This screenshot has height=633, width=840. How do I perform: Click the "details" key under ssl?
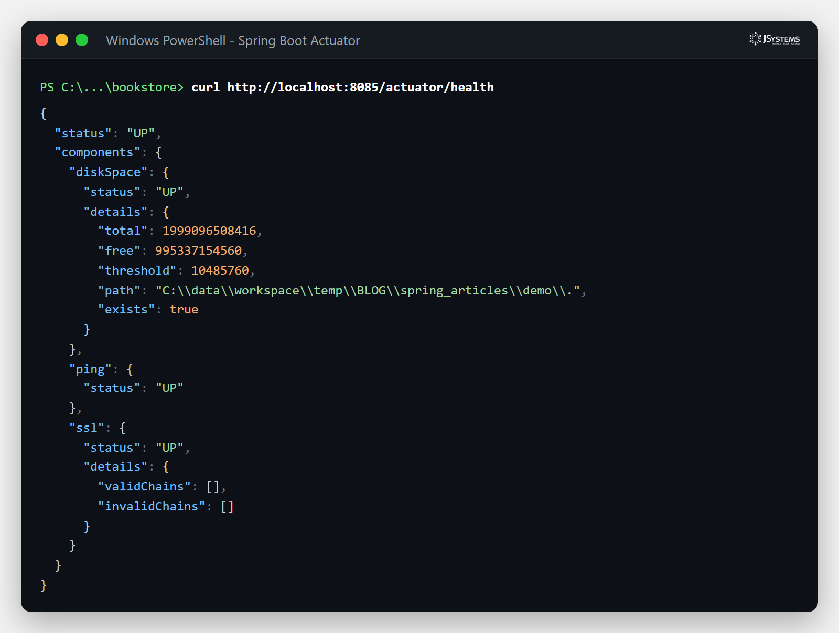pos(115,466)
